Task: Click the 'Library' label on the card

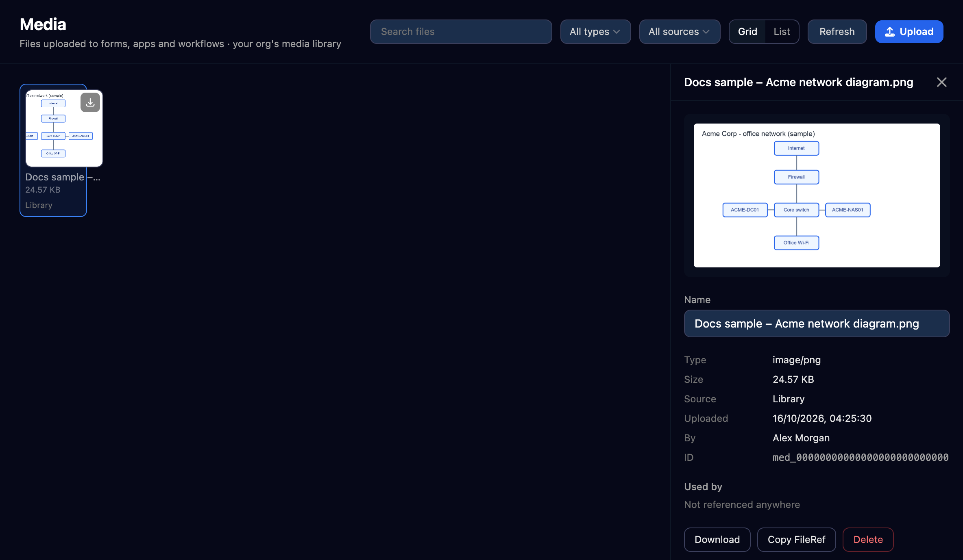Action: click(x=39, y=205)
